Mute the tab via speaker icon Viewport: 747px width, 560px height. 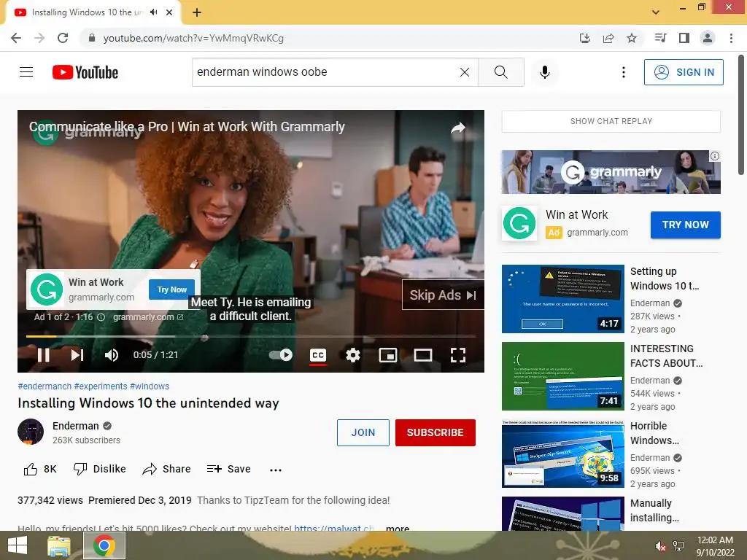153,12
